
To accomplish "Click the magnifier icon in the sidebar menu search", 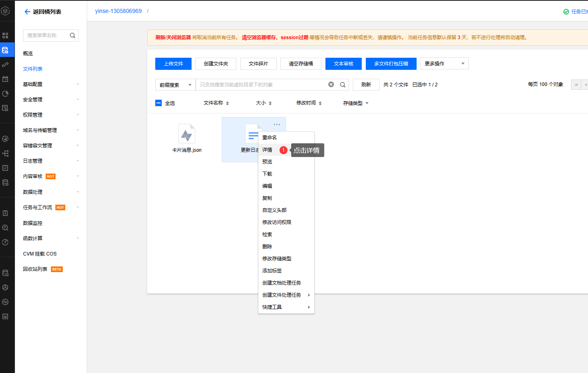I will coord(73,36).
